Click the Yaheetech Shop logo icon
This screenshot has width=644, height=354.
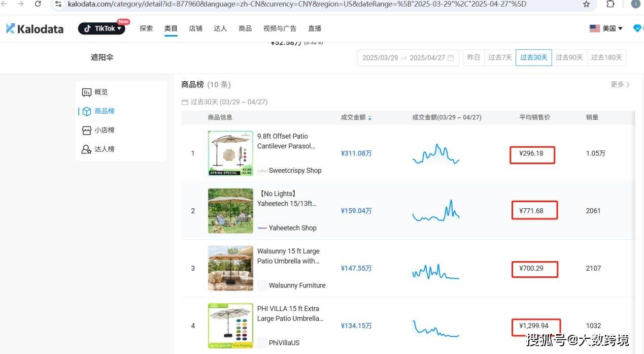coord(262,228)
